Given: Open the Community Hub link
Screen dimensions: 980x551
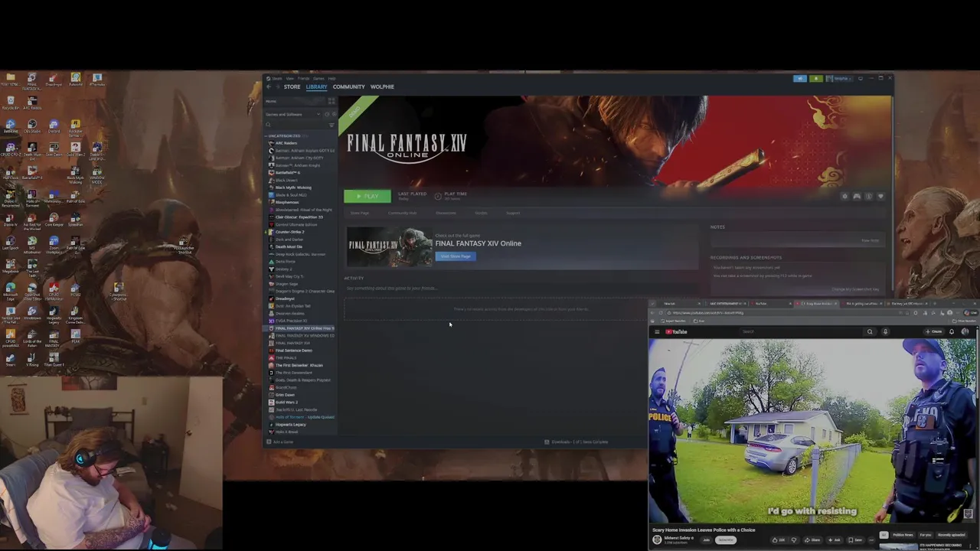Looking at the screenshot, I should tap(402, 213).
